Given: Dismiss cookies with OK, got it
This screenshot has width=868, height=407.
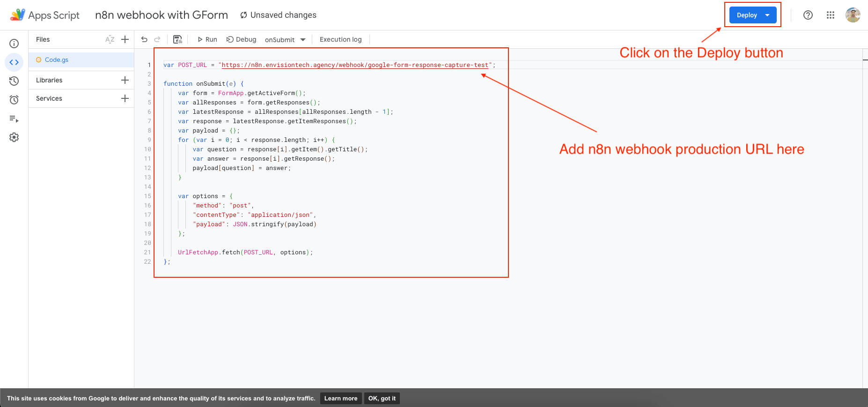Looking at the screenshot, I should [382, 399].
